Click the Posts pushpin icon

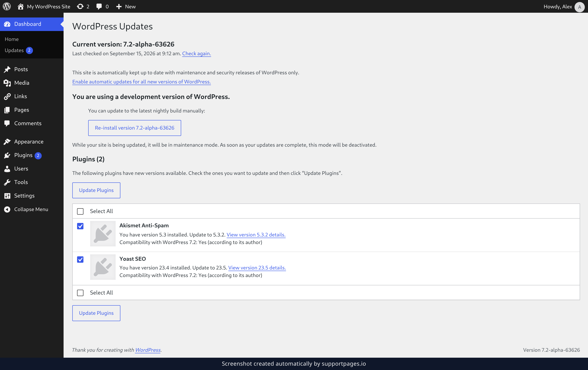coord(7,69)
